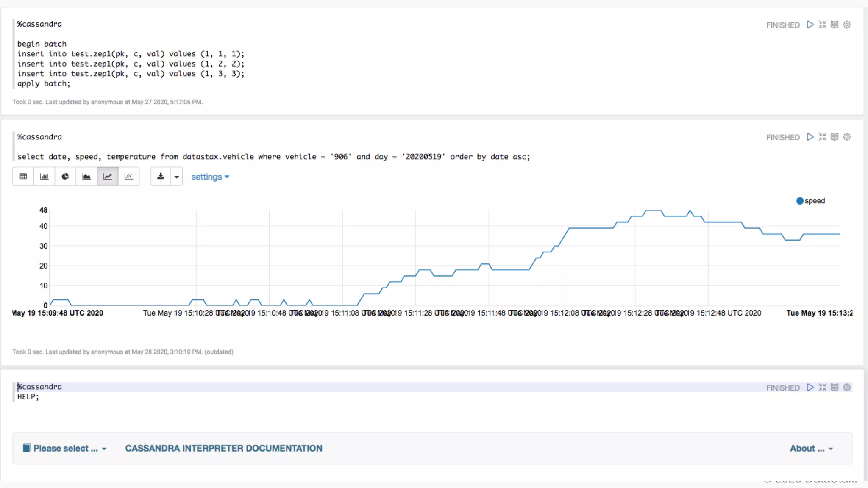This screenshot has width=868, height=488.
Task: Toggle output display of HELP paragraph
Action: pyautogui.click(x=834, y=387)
